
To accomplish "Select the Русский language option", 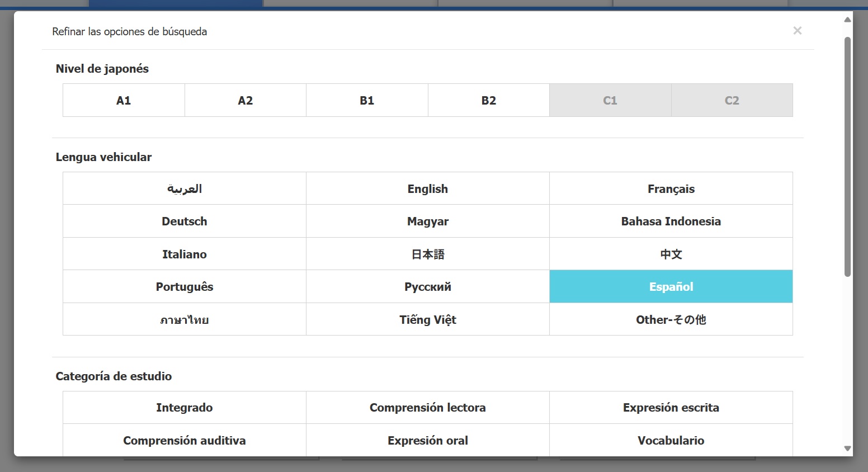I will 427,287.
